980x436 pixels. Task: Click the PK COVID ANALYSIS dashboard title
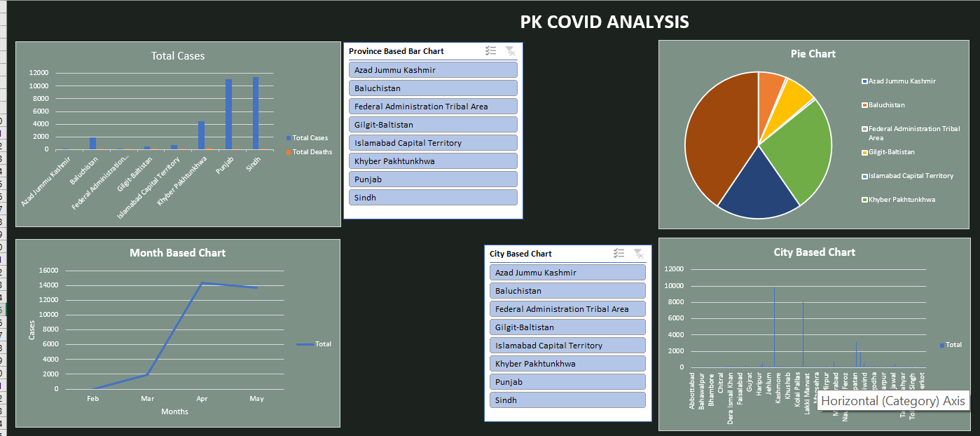(x=605, y=22)
